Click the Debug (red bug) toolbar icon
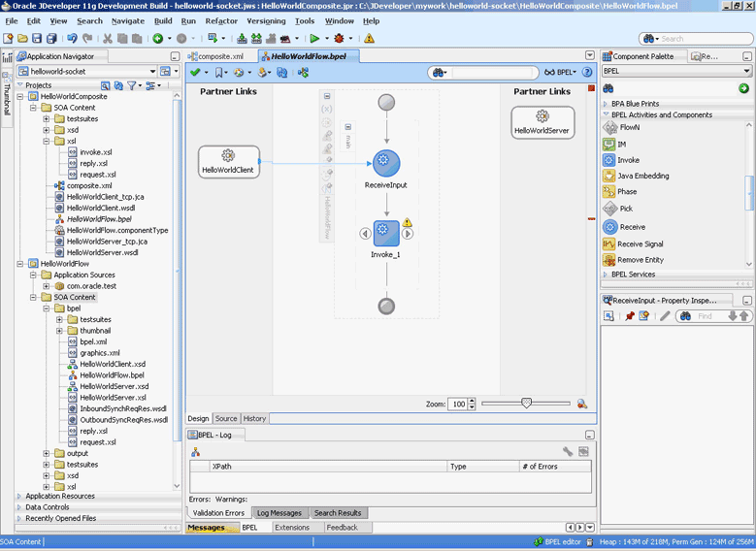The image size is (756, 551). pyautogui.click(x=338, y=39)
